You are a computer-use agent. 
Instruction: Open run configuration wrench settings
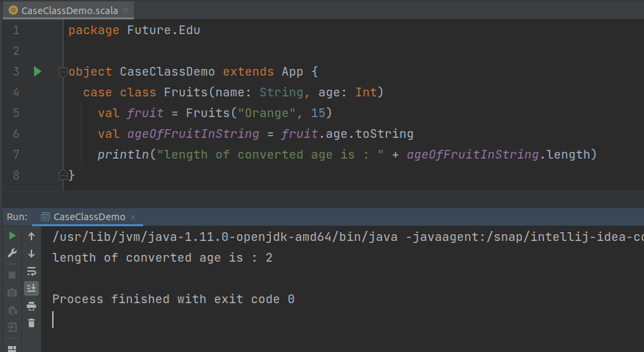(x=12, y=253)
